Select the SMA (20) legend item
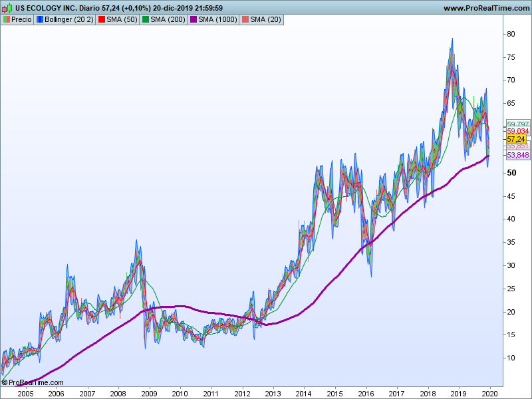Viewport: 532px width, 399px height. 261,20
